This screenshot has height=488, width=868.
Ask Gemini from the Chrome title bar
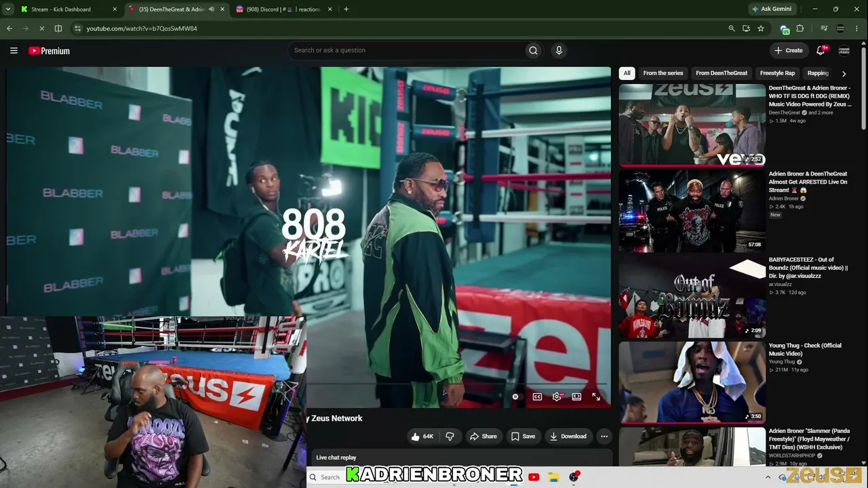772,9
